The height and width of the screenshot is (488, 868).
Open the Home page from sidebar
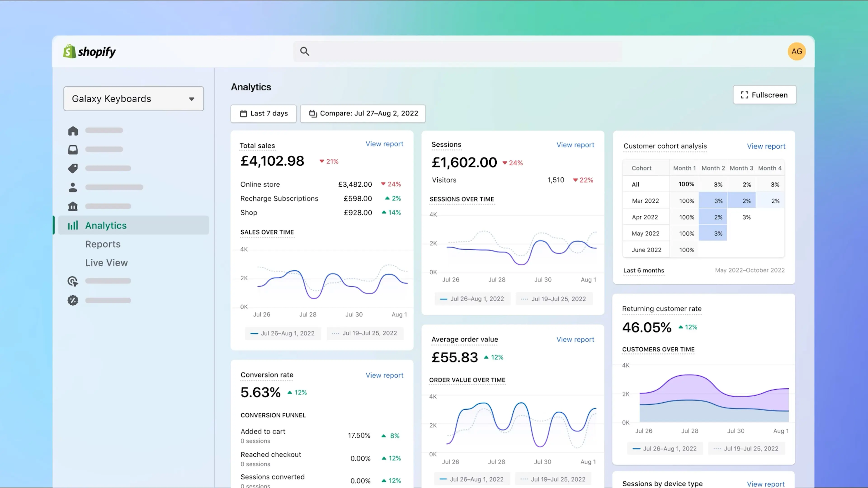[73, 131]
